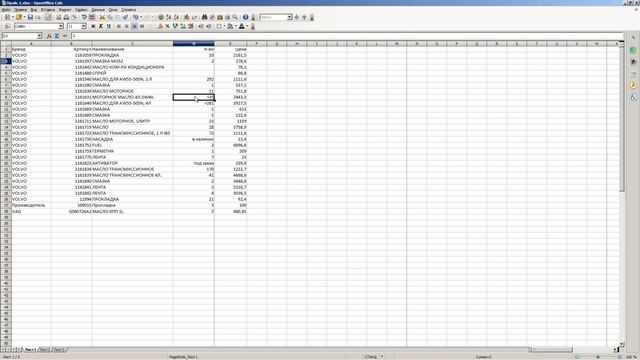Expand the Font Color dropdown arrow

point(247,26)
